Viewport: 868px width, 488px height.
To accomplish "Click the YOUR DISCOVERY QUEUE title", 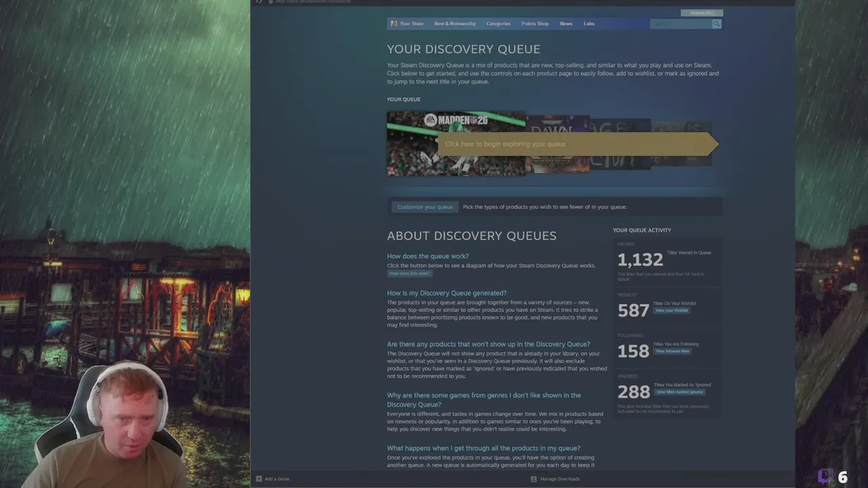I will [x=464, y=49].
